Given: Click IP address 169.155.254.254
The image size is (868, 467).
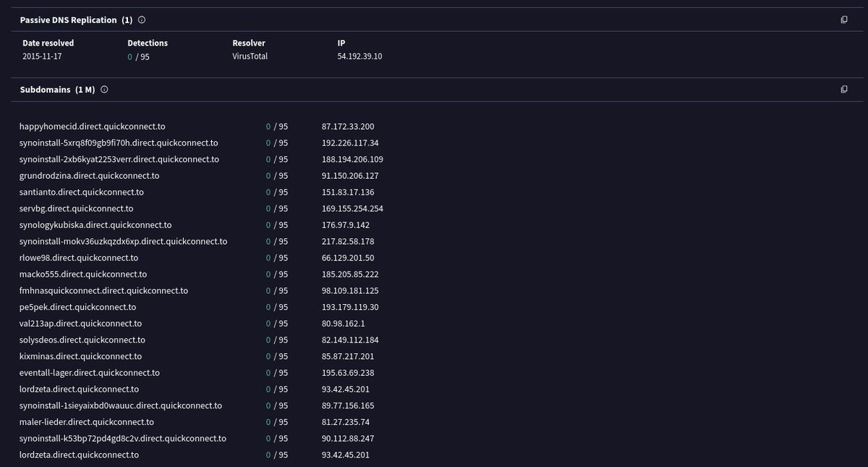Looking at the screenshot, I should tap(352, 209).
